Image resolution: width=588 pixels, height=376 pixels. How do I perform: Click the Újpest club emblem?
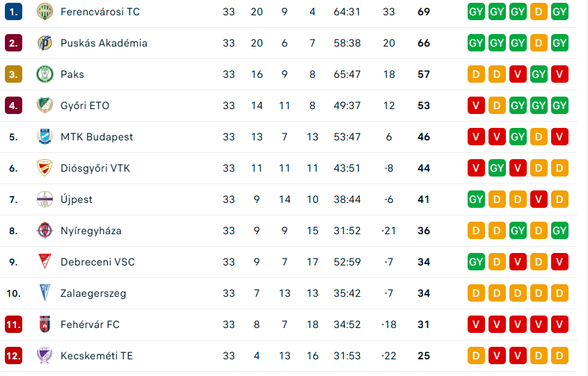pyautogui.click(x=45, y=199)
